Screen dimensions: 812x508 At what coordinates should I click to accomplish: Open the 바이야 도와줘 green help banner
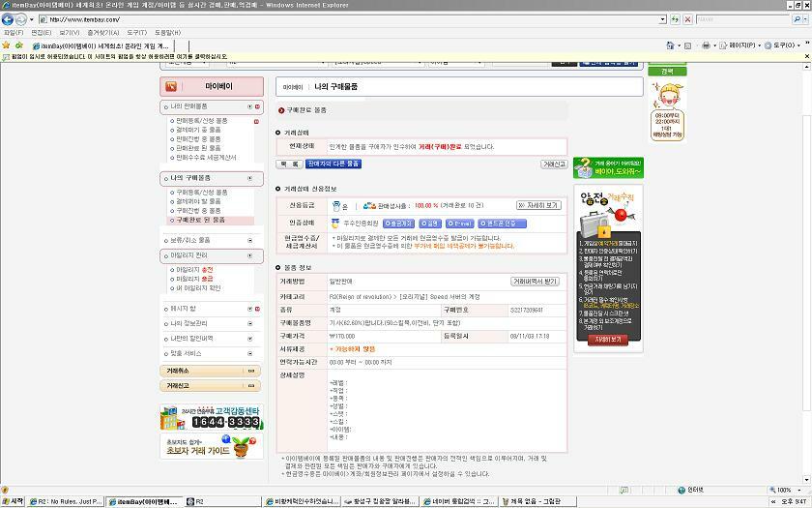click(608, 167)
